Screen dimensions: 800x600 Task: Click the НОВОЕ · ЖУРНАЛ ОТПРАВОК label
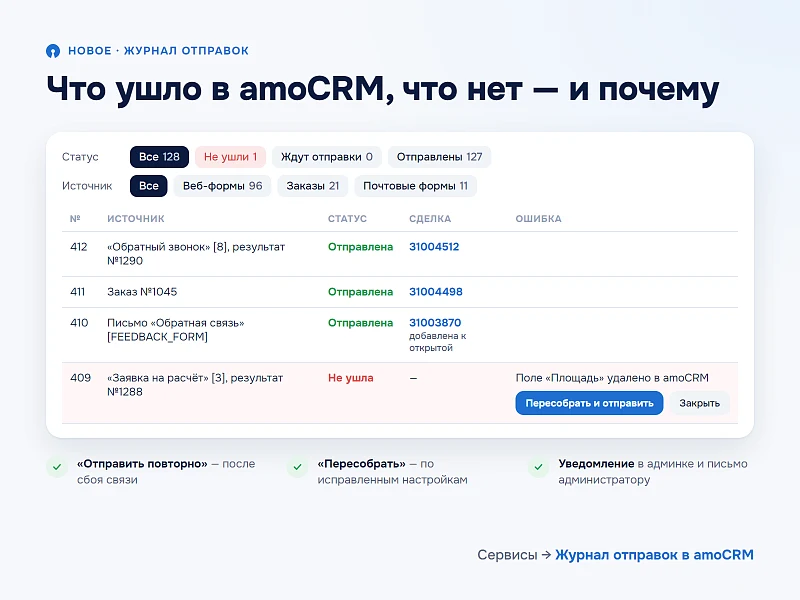point(158,51)
